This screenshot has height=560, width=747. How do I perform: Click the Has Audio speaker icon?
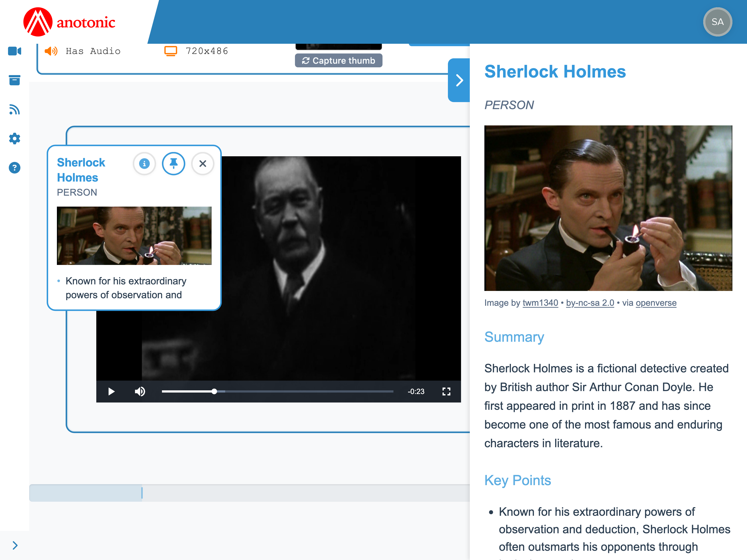pyautogui.click(x=51, y=51)
